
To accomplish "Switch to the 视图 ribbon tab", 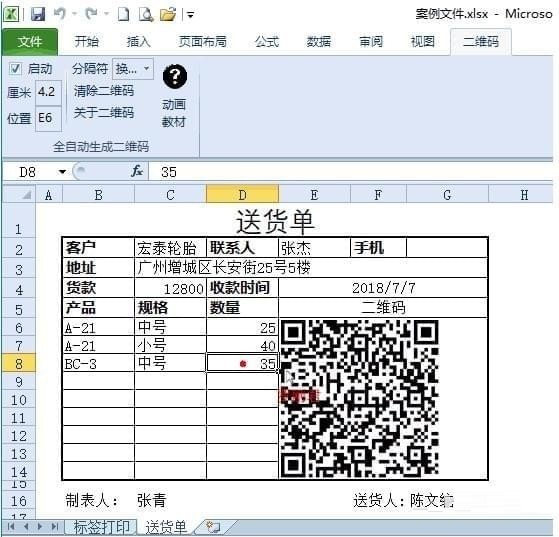I will [423, 42].
